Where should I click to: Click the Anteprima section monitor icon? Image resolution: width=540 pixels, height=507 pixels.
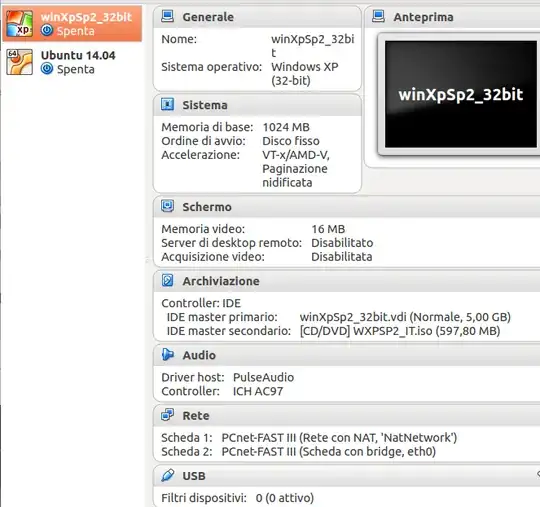[x=378, y=16]
